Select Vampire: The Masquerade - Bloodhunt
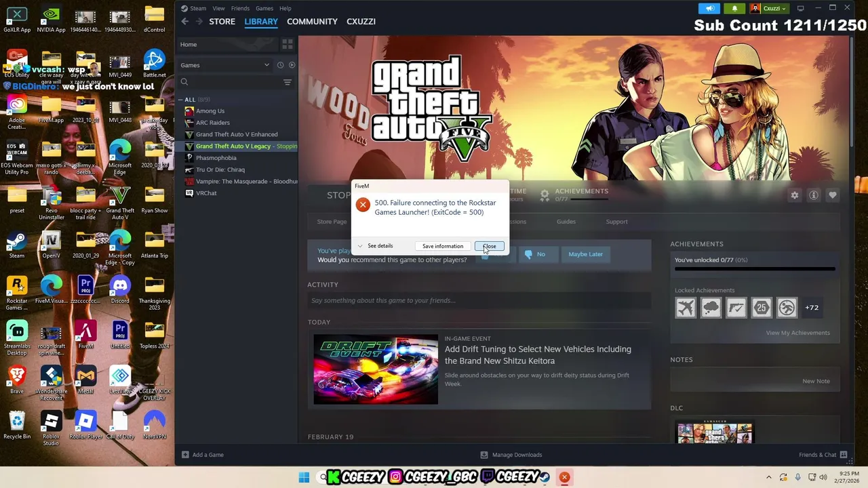Screen dimensions: 868x488 click(x=241, y=182)
